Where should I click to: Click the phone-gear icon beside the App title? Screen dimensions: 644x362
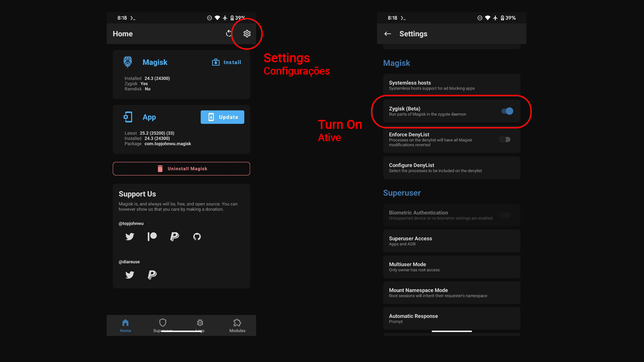128,117
